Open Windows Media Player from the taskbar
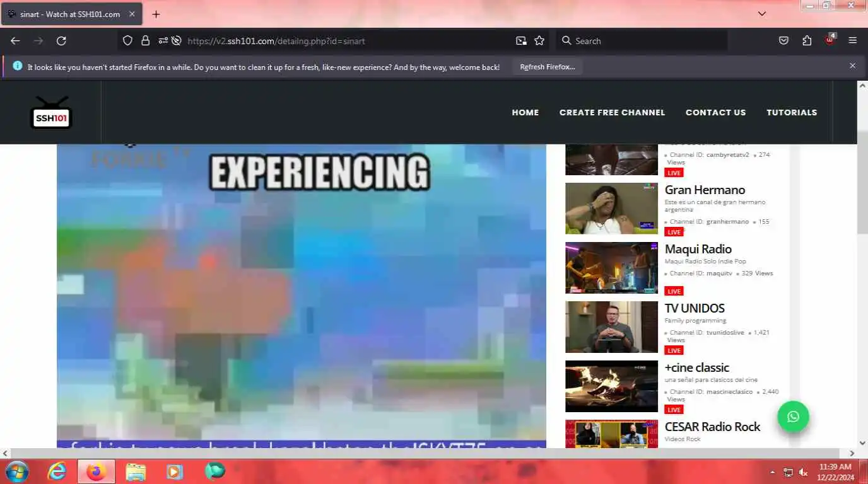This screenshot has width=868, height=484. click(x=175, y=471)
